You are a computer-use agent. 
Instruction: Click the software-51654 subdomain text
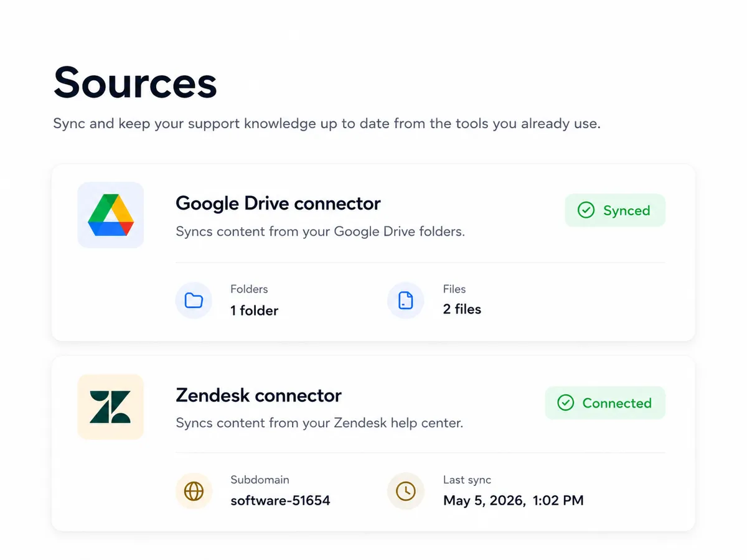pos(281,500)
